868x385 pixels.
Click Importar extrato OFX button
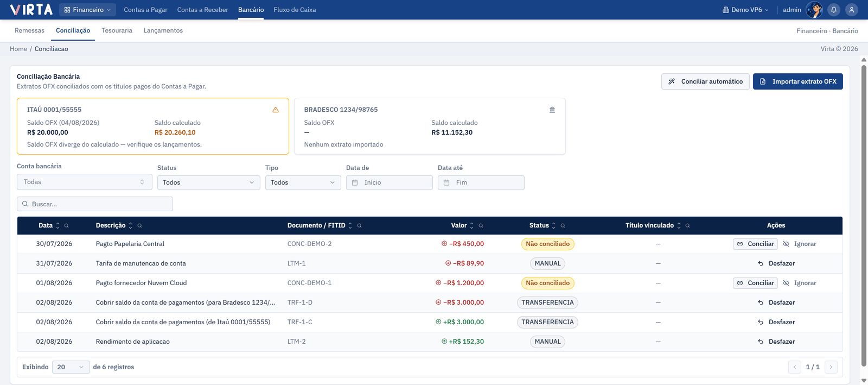(798, 81)
